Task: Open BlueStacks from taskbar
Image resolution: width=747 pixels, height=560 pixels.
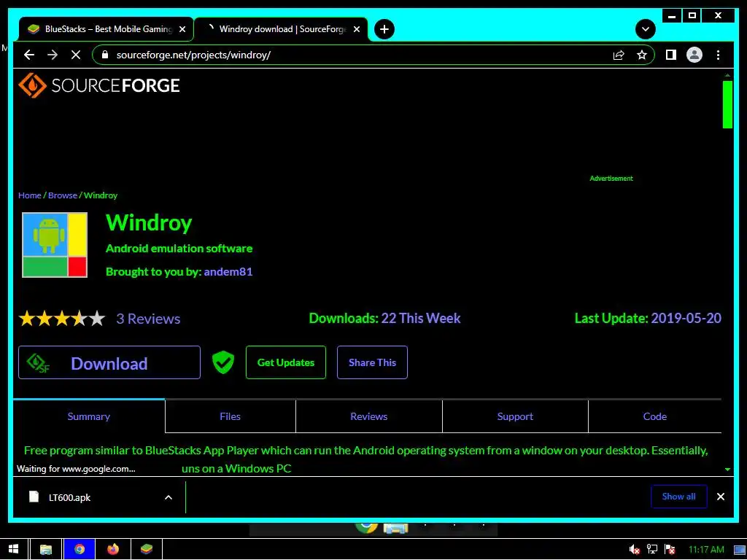Action: point(146,550)
